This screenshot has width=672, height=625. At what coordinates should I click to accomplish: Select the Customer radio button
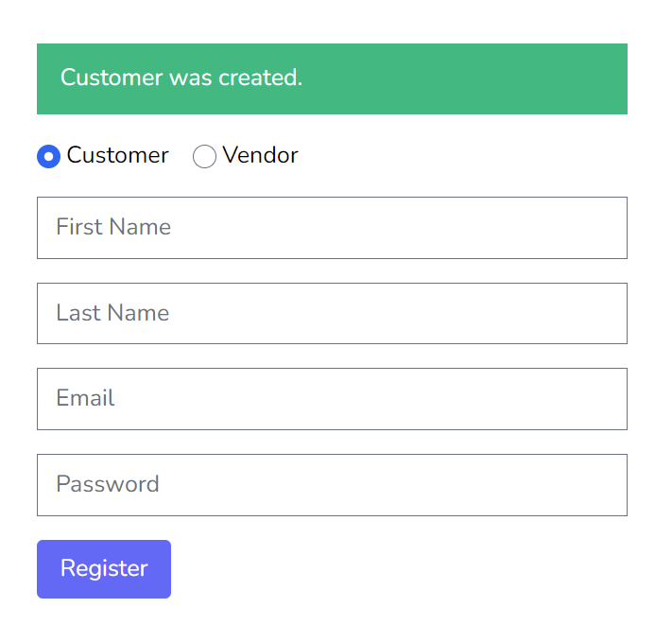(48, 156)
